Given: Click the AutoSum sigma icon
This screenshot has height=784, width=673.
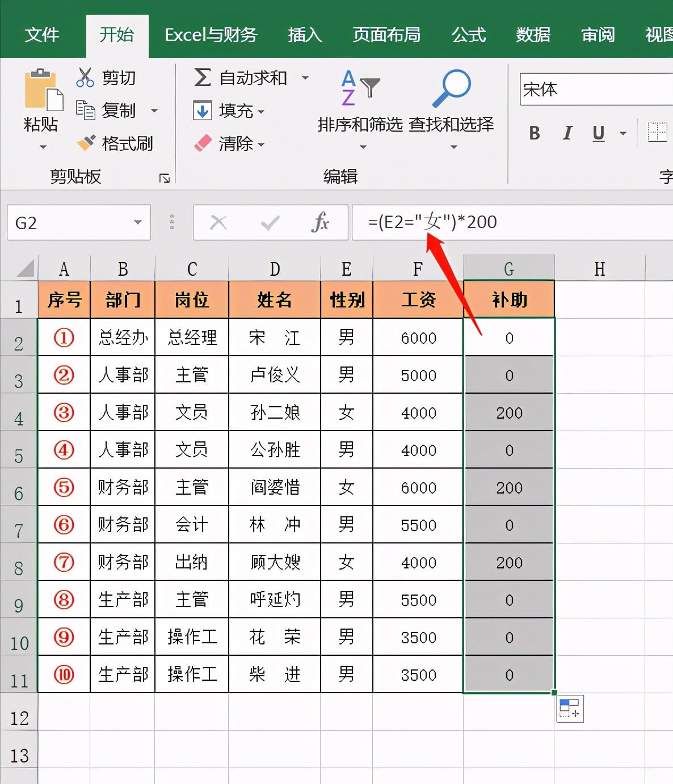Looking at the screenshot, I should tap(202, 78).
